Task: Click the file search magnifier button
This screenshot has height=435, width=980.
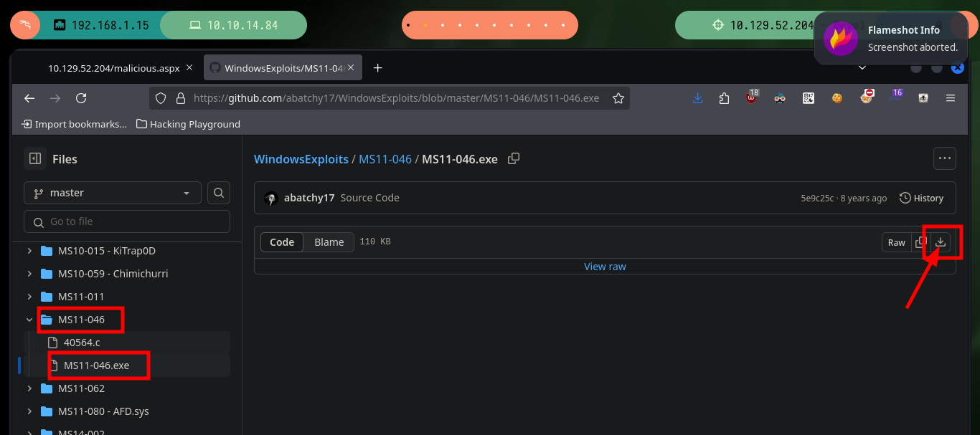Action: (x=219, y=193)
